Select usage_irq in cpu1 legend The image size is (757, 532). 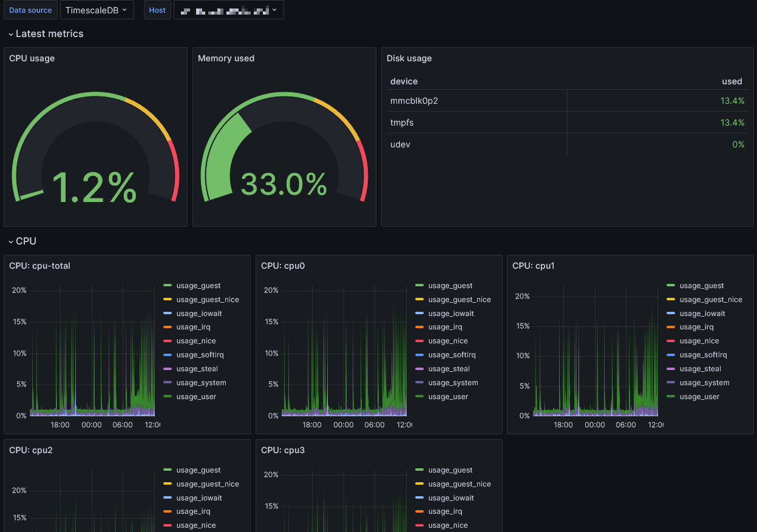pyautogui.click(x=697, y=327)
